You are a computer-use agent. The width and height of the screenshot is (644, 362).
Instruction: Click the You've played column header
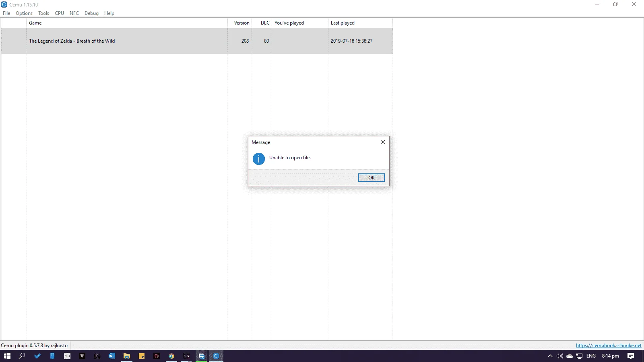(x=300, y=23)
